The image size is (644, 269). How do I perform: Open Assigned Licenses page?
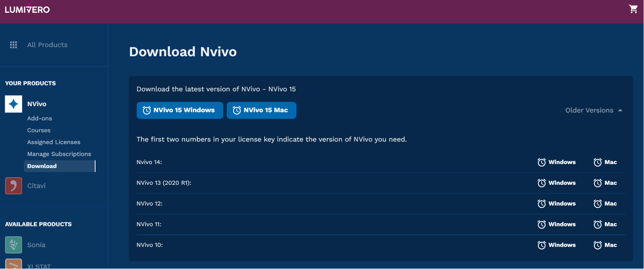click(54, 142)
